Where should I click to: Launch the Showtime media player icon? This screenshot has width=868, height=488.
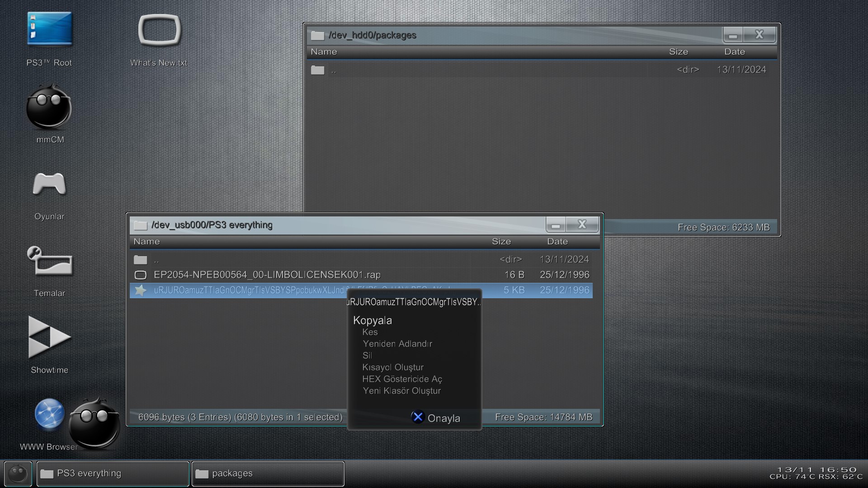click(49, 338)
